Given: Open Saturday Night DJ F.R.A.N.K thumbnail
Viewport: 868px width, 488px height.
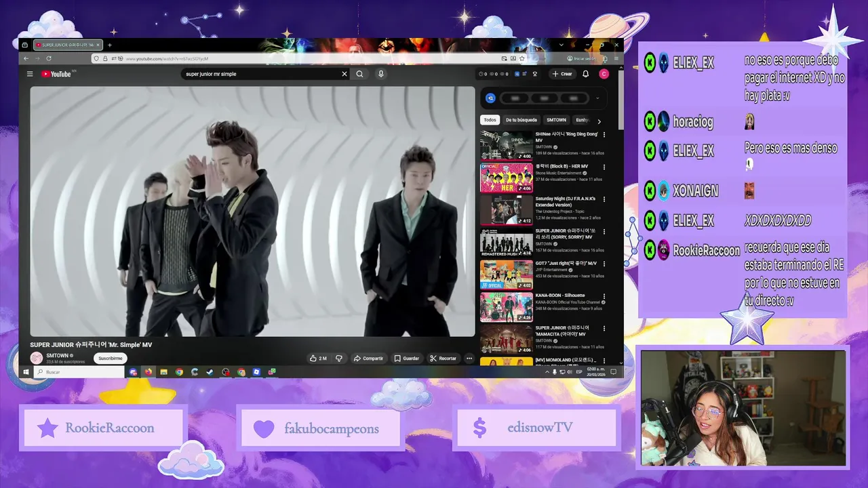Looking at the screenshot, I should [507, 210].
